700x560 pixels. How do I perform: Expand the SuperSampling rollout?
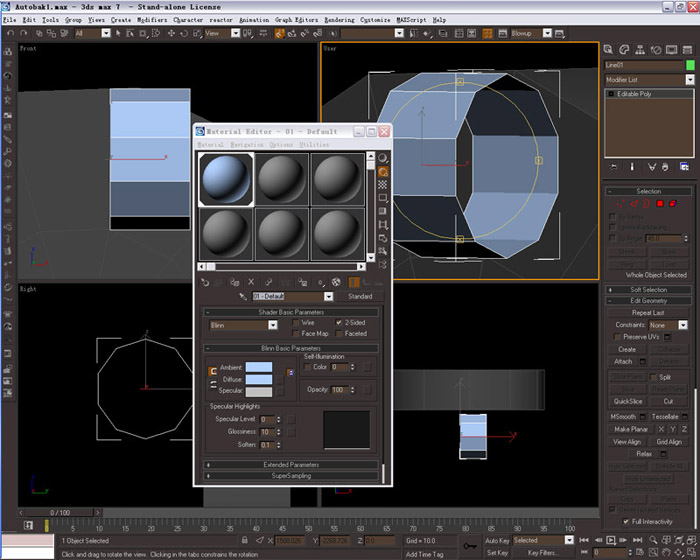(291, 476)
